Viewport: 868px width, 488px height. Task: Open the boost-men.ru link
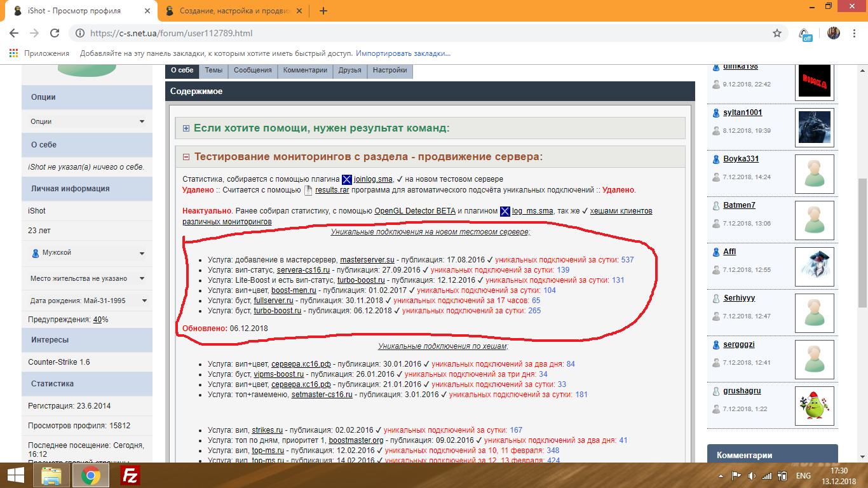click(x=294, y=290)
